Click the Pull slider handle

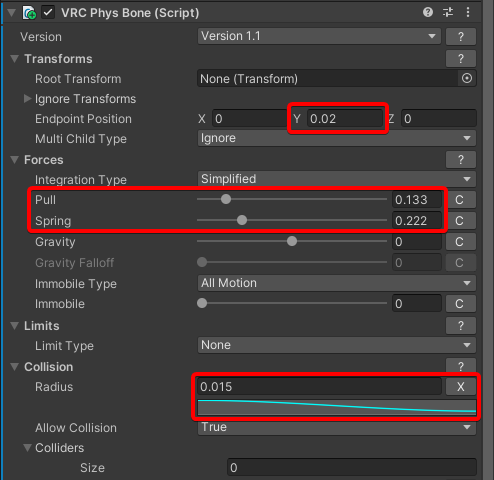(226, 199)
